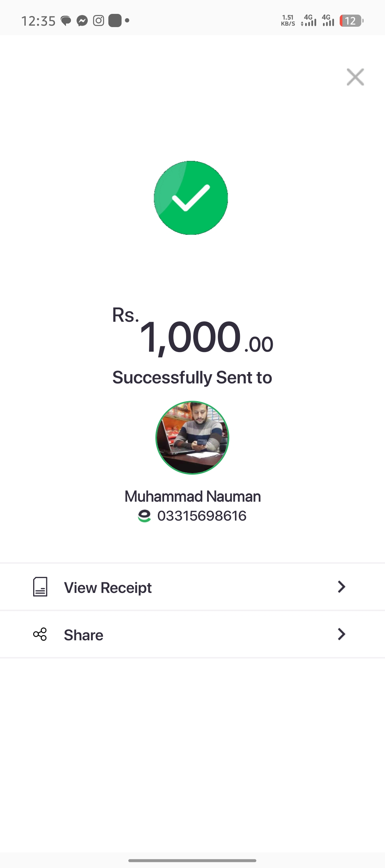
Task: Tap the network speed KB/S indicator
Action: tap(288, 21)
